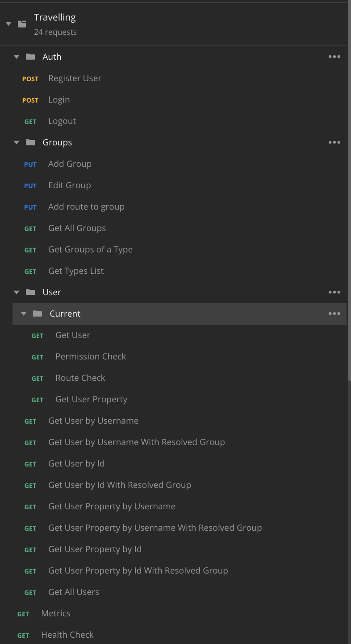Screen dimensions: 351x644
Task: Open the Groups folder three-dot menu
Action: click(334, 142)
